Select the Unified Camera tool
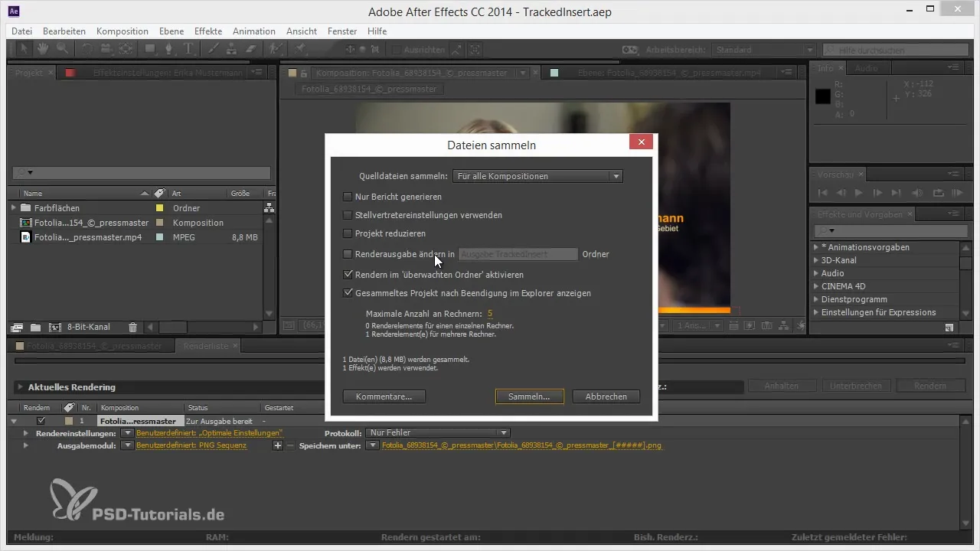Viewport: 980px width, 551px height. pyautogui.click(x=106, y=49)
